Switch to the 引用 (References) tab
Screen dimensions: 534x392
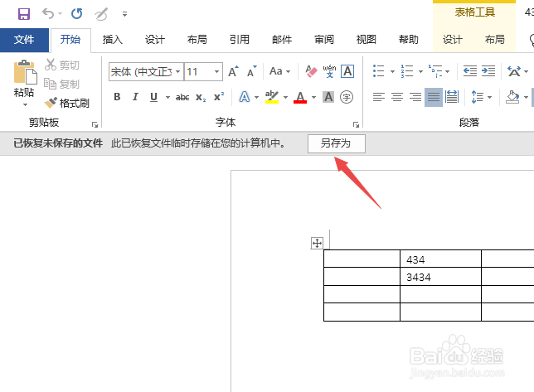click(x=240, y=40)
